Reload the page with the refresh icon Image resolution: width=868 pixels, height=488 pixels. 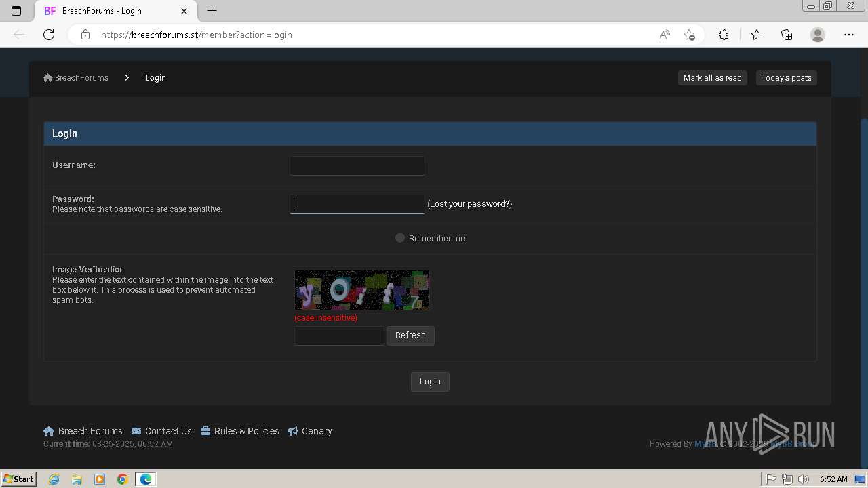click(49, 35)
